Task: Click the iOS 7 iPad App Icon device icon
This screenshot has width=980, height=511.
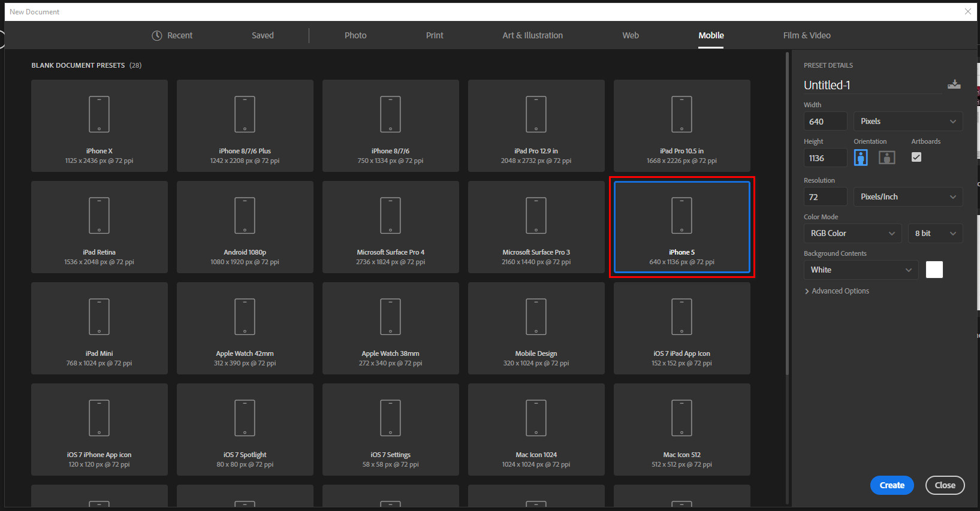Action: pos(682,316)
